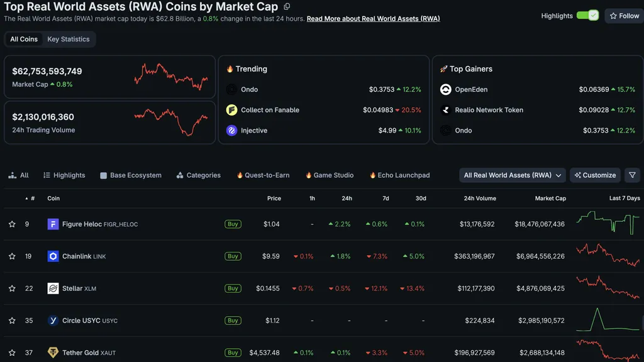Image resolution: width=644 pixels, height=362 pixels.
Task: Expand All Real World Assets (RWA) dropdown
Action: pyautogui.click(x=512, y=175)
